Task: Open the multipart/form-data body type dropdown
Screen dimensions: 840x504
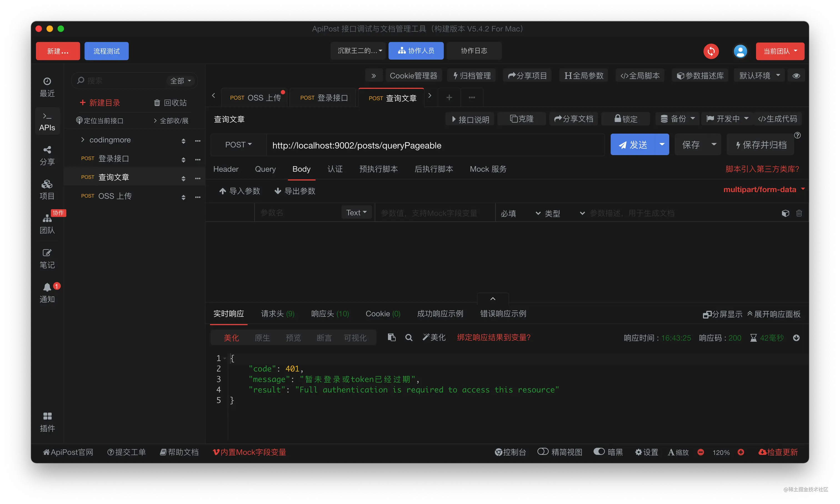Action: pyautogui.click(x=764, y=189)
